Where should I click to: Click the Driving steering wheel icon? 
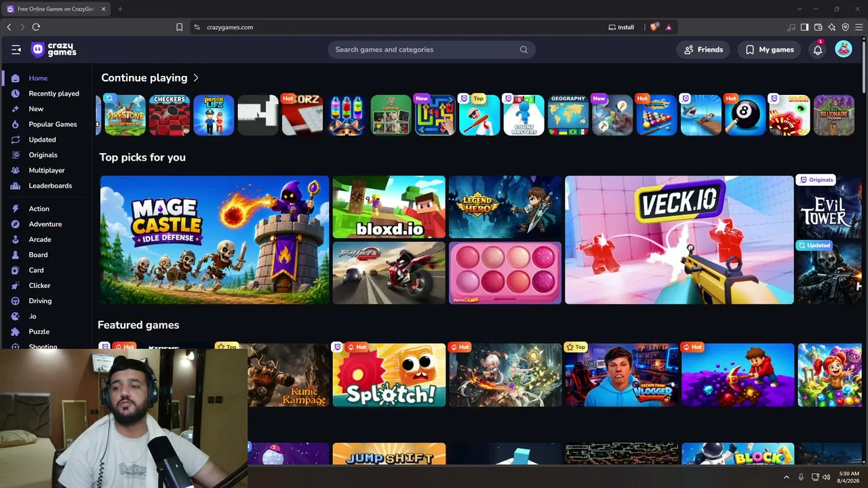tap(16, 301)
